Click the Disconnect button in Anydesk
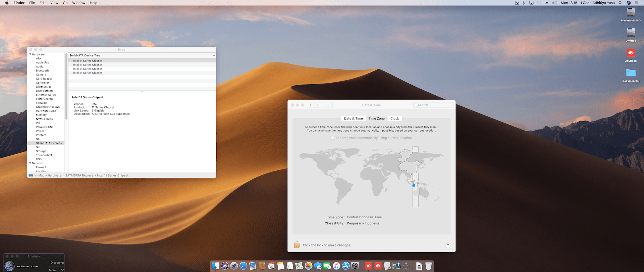The height and width of the screenshot is (272, 644). (57, 263)
